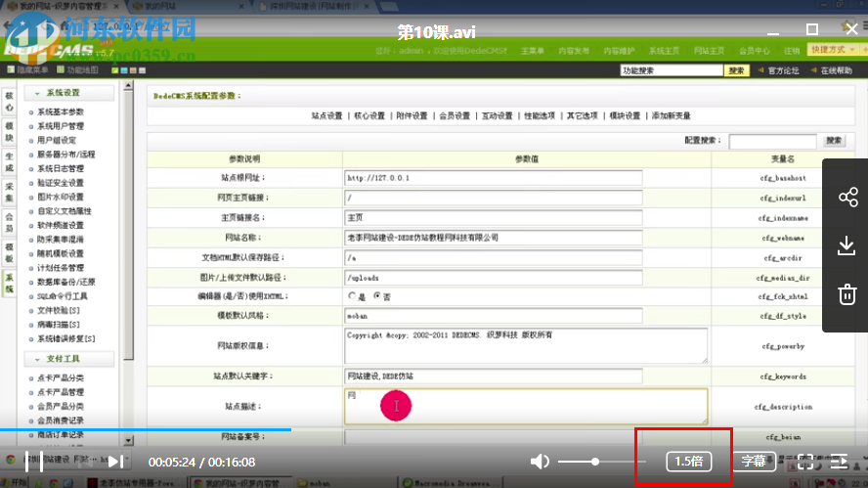868x488 pixels.
Task: Skip to the next video
Action: coord(114,462)
